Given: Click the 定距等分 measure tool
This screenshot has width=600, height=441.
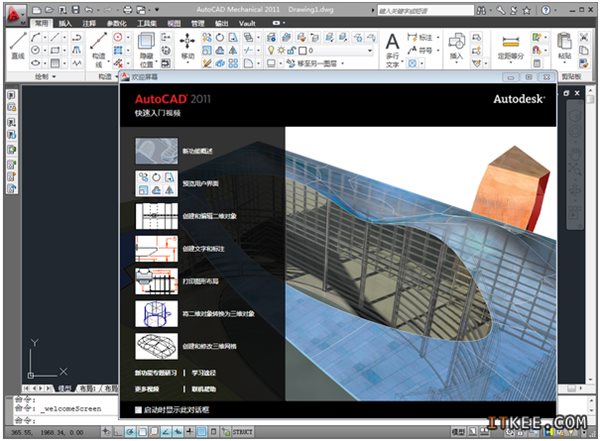Looking at the screenshot, I should point(510,47).
